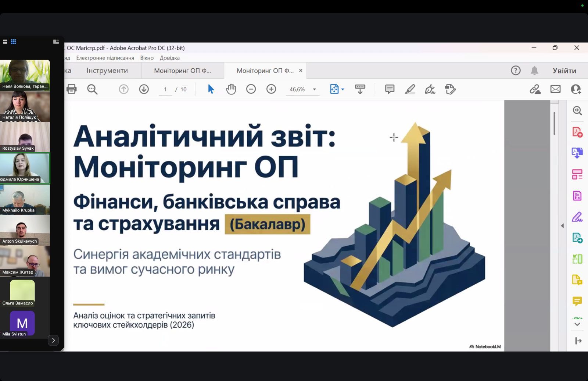Open the notifications bell
This screenshot has width=588, height=381.
point(534,71)
